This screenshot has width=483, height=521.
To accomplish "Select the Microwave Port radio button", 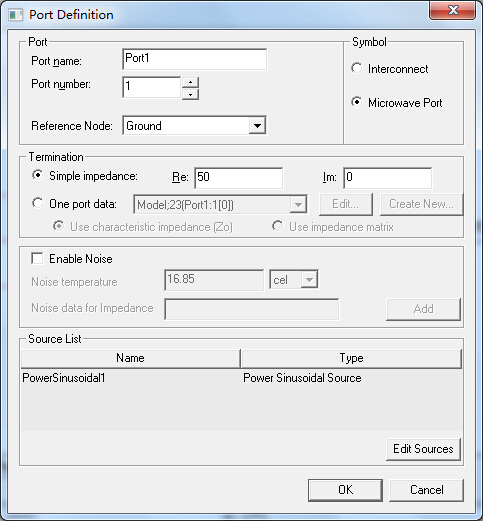I will point(356,102).
